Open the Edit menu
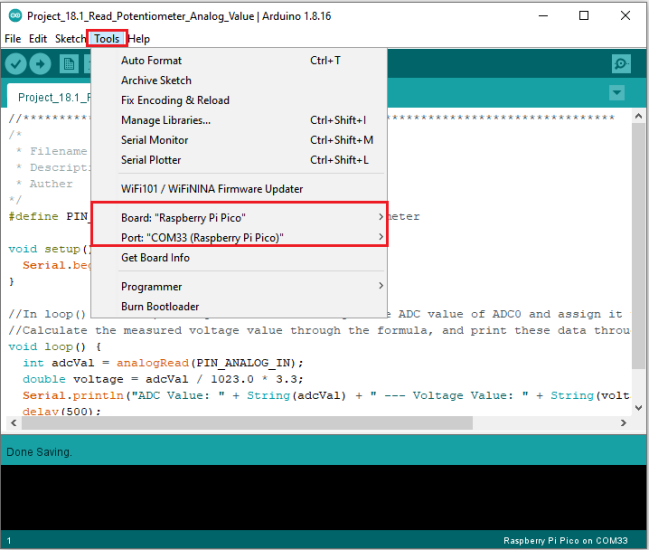 coord(38,39)
